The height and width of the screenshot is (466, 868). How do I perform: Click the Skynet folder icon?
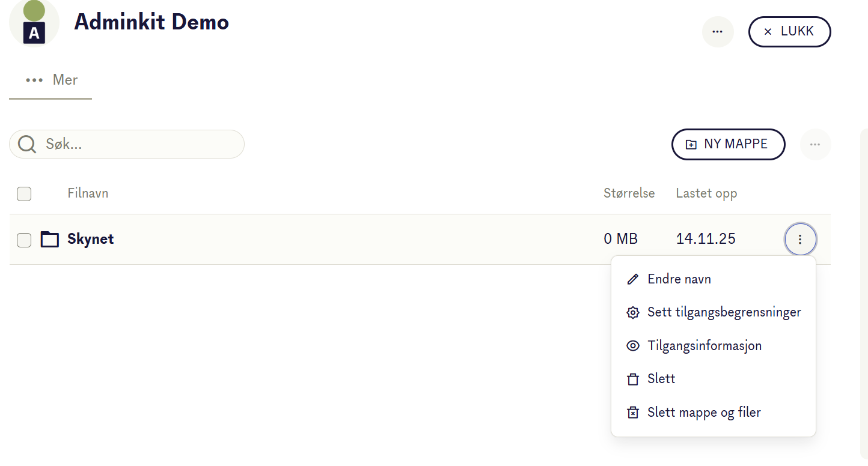50,240
